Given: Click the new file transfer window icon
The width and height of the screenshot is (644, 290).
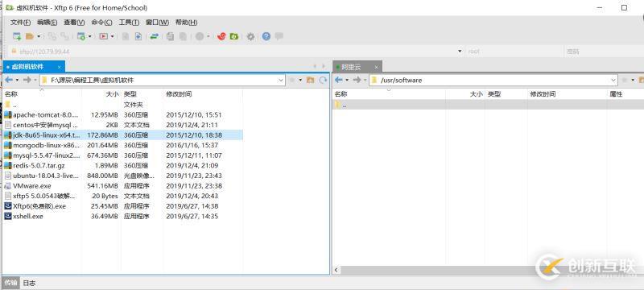Looking at the screenshot, I should tap(81, 36).
